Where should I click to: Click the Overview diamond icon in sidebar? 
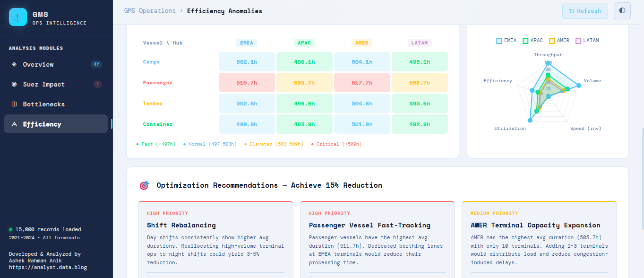[14, 64]
